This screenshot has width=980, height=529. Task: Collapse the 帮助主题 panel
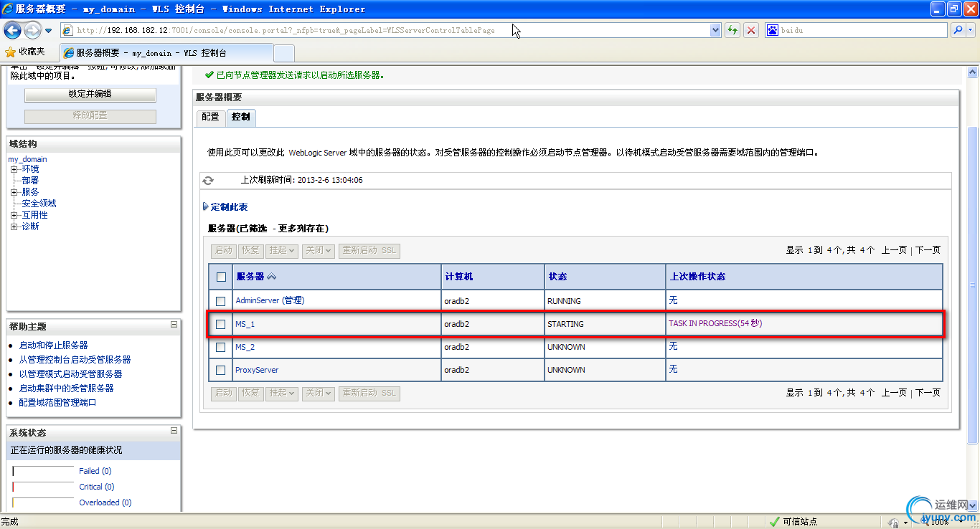(174, 325)
